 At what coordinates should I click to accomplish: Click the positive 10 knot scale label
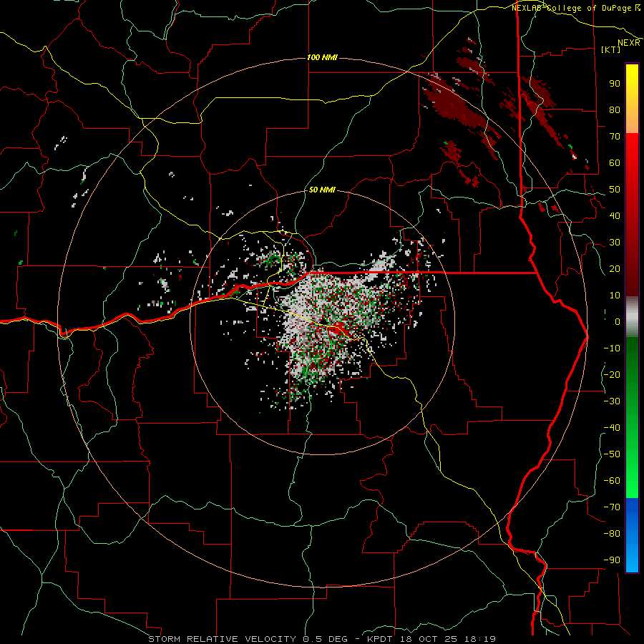[615, 296]
